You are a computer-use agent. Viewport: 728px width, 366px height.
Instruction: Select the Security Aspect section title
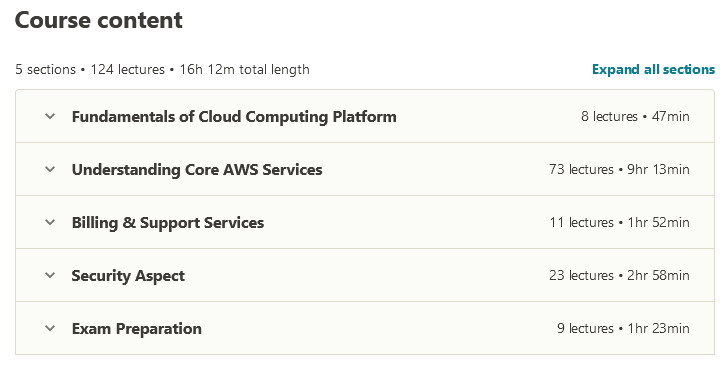click(x=128, y=275)
